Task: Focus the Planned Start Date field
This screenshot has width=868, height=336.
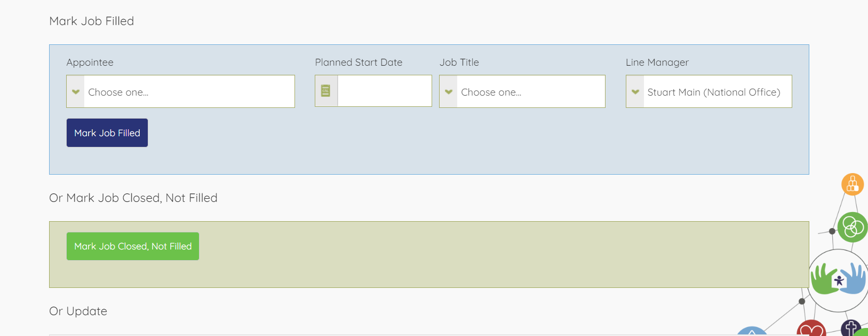Action: coord(384,91)
